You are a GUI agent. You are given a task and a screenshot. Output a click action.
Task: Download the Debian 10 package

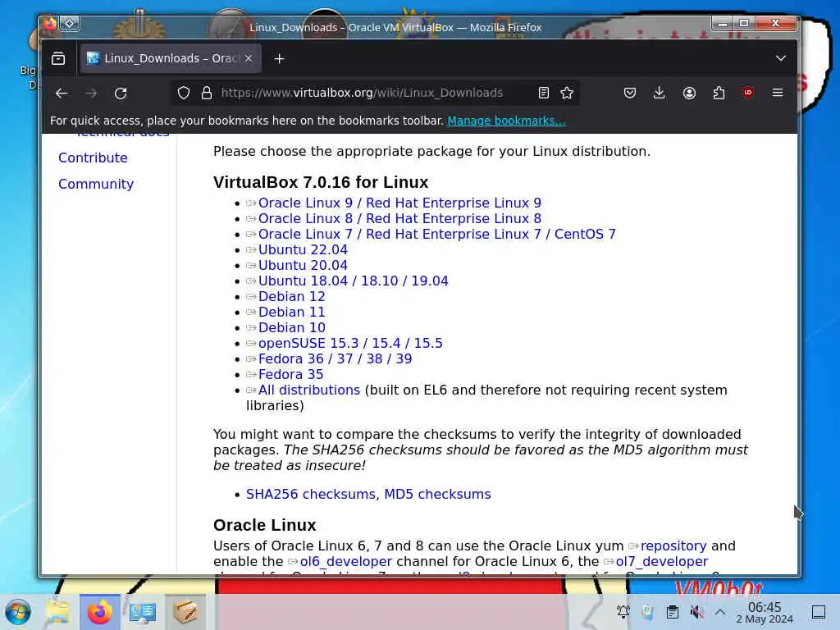(292, 327)
